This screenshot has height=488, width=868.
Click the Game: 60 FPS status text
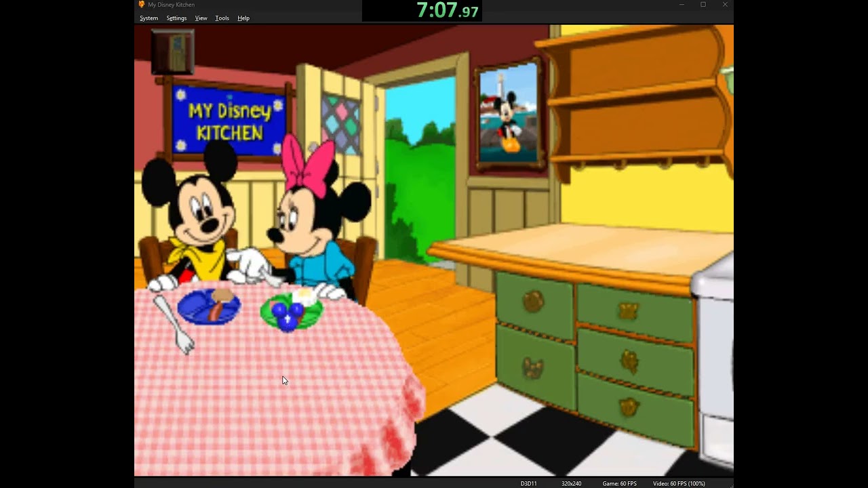click(x=619, y=483)
